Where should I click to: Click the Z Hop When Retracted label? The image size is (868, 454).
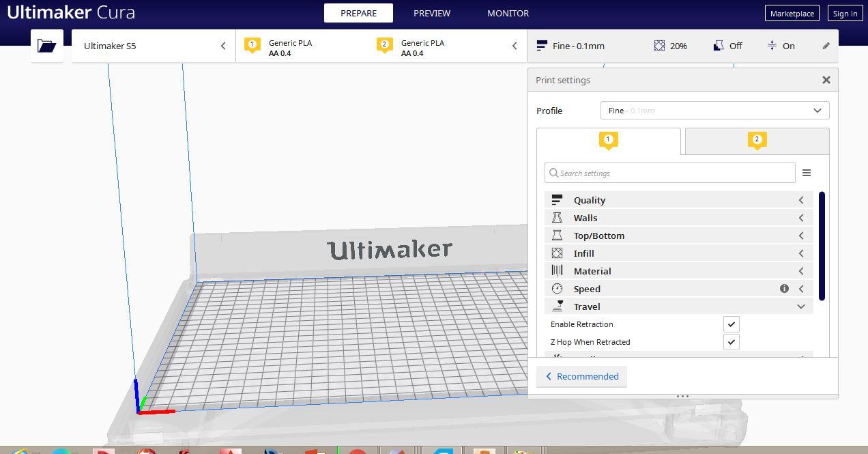(590, 342)
